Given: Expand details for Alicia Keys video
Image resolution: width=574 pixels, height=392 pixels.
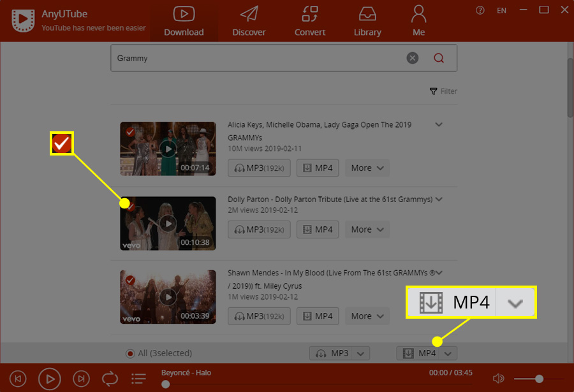Looking at the screenshot, I should [x=439, y=125].
